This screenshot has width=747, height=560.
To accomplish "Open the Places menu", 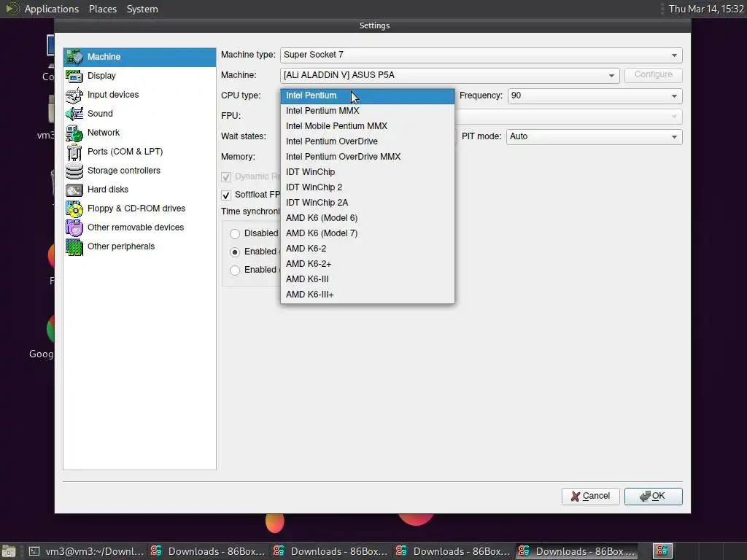I will (x=103, y=9).
